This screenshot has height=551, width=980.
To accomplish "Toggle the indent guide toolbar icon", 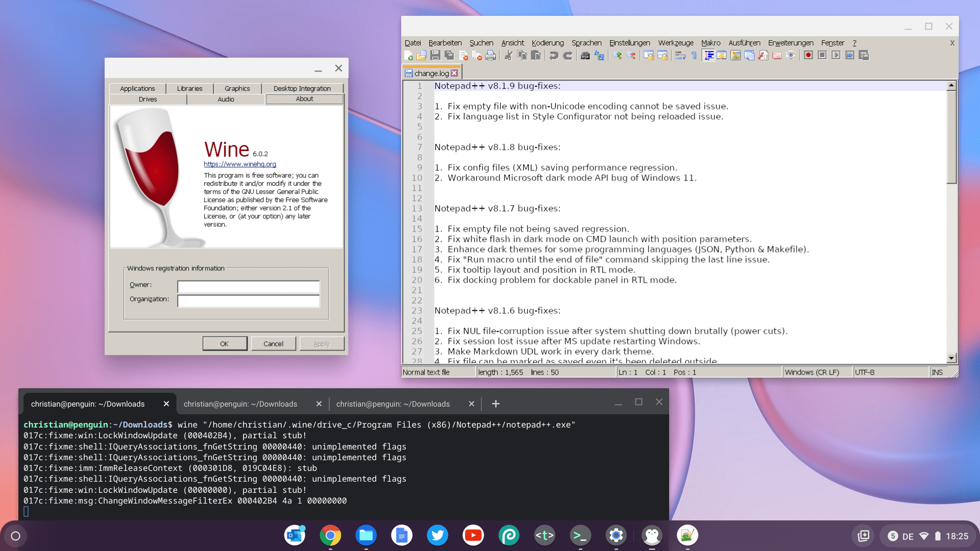I will 708,56.
